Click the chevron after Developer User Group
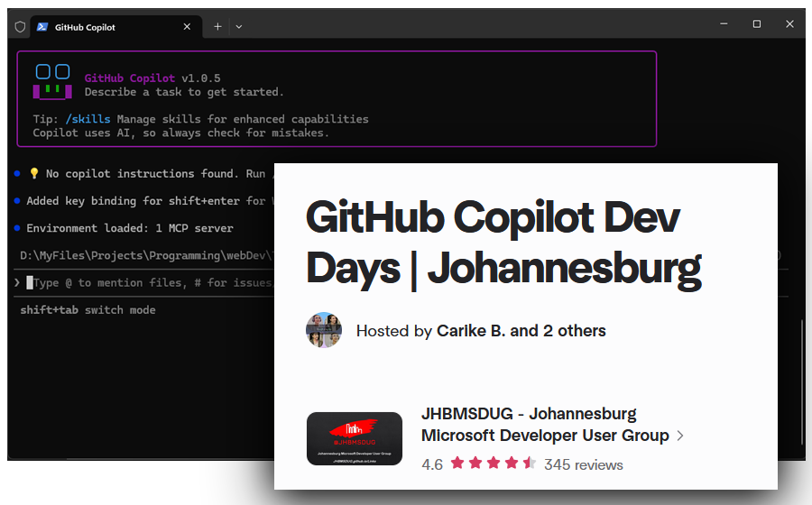 pyautogui.click(x=680, y=436)
